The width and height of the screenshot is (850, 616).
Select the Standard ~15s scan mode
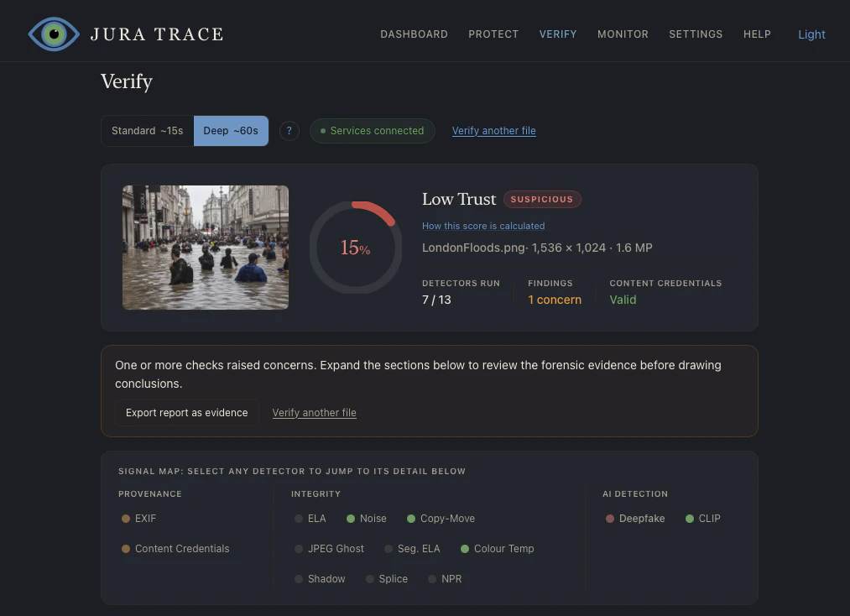(x=148, y=131)
